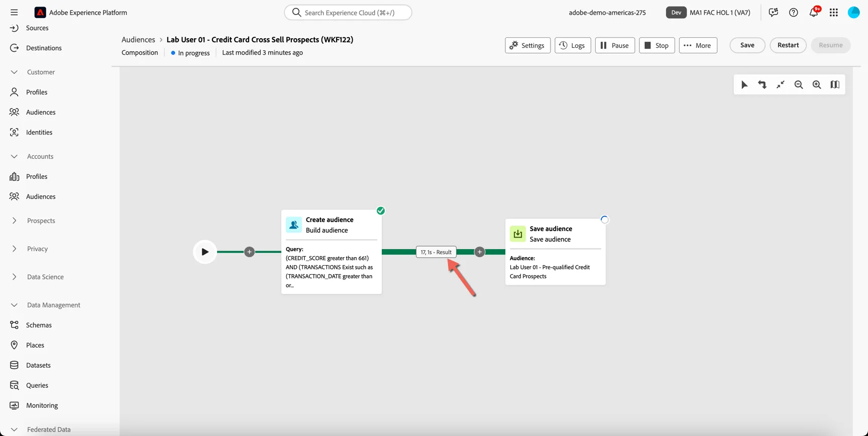The width and height of the screenshot is (868, 436).
Task: Click the Adobe Experience Platform logo
Action: coord(40,13)
